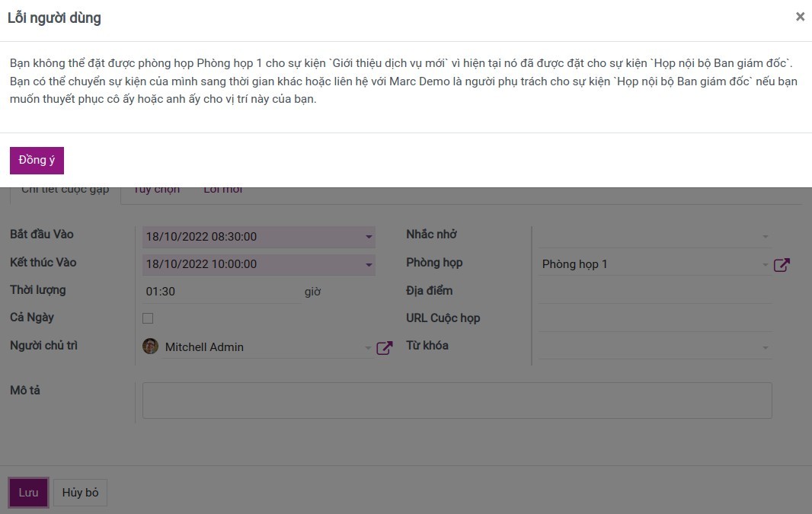Click the Mô tả description text area
Viewport: 812px width, 514px height.
pos(457,401)
